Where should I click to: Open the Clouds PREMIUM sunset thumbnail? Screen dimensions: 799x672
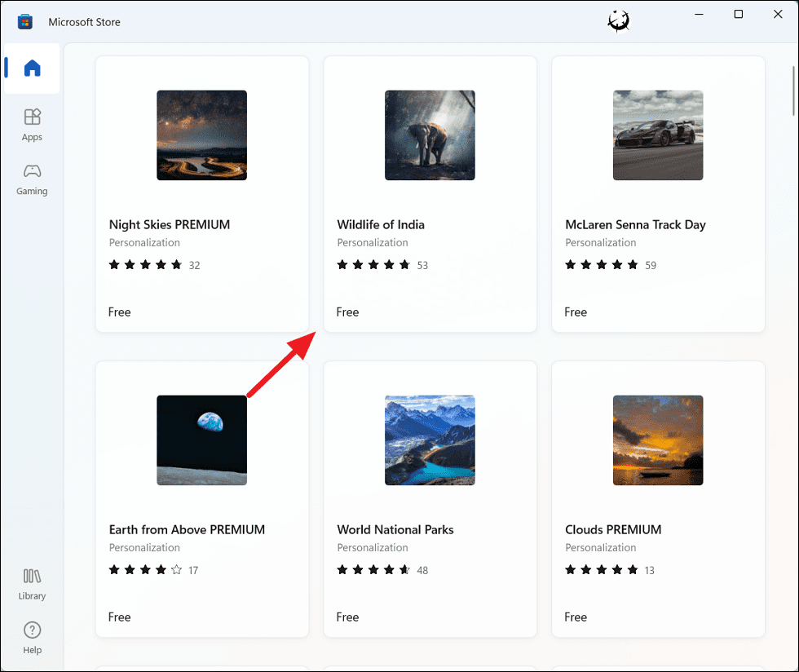(658, 440)
